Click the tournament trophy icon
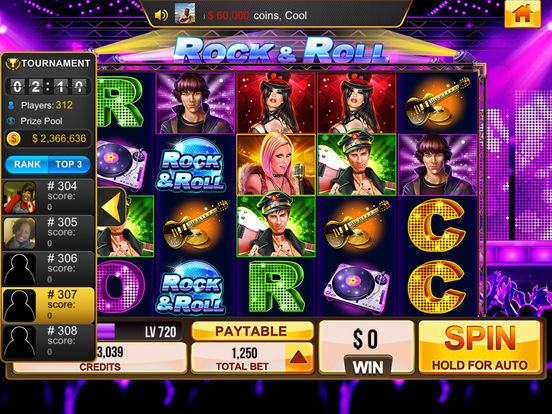 13,64
